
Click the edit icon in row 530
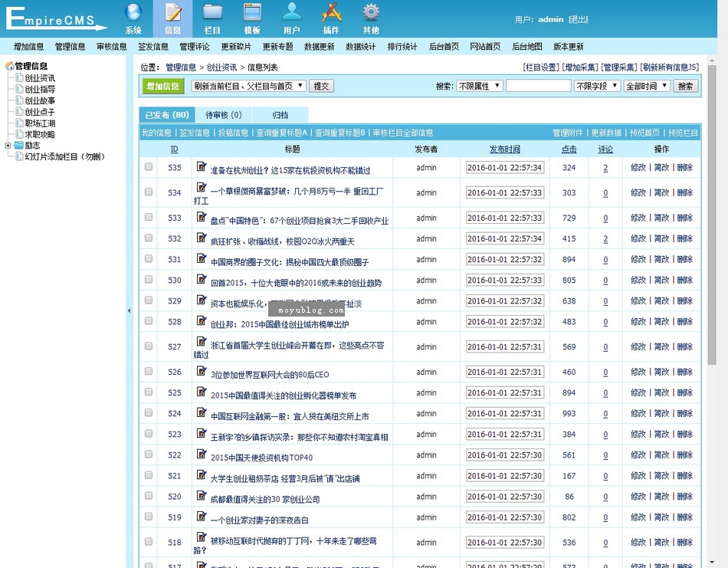point(201,279)
